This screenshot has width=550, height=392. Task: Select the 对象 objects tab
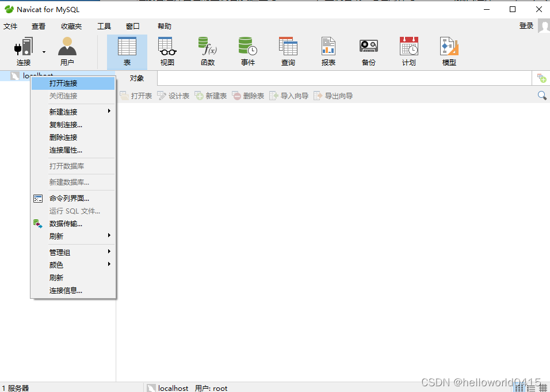pyautogui.click(x=136, y=78)
